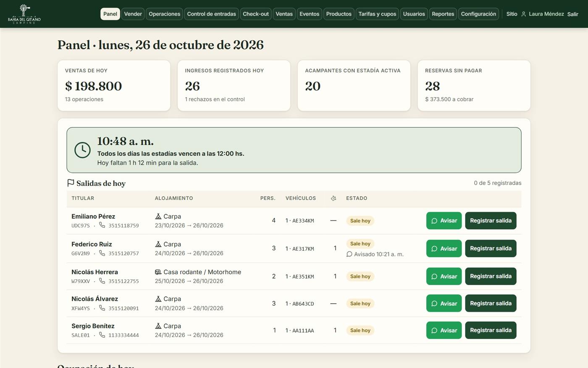
Task: Click the clock icon in the checkout banner
Action: 82,150
